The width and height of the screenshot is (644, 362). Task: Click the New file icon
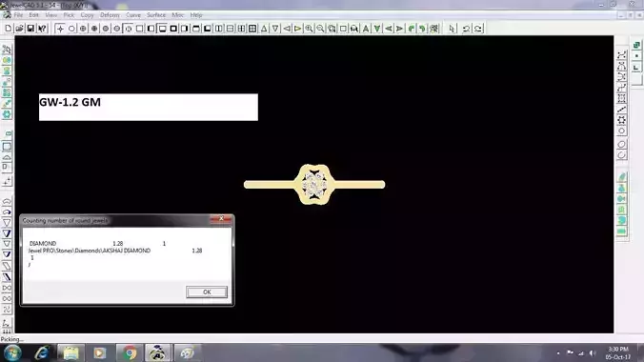tap(9, 29)
